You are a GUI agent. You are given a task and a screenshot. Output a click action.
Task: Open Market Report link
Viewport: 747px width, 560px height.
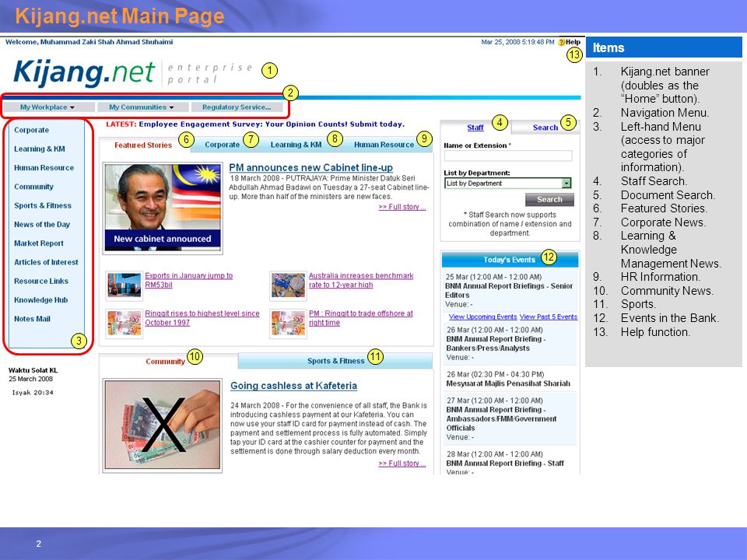click(x=39, y=243)
